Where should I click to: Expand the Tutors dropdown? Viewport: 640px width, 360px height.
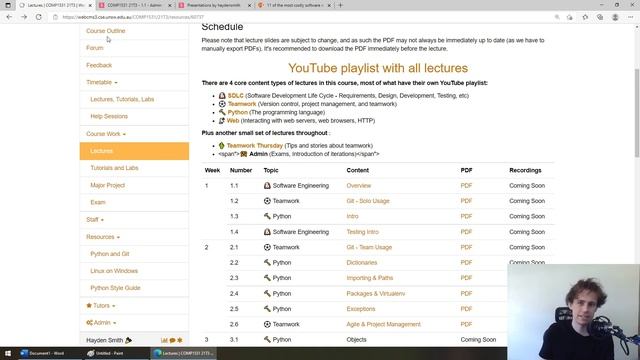pos(101,305)
